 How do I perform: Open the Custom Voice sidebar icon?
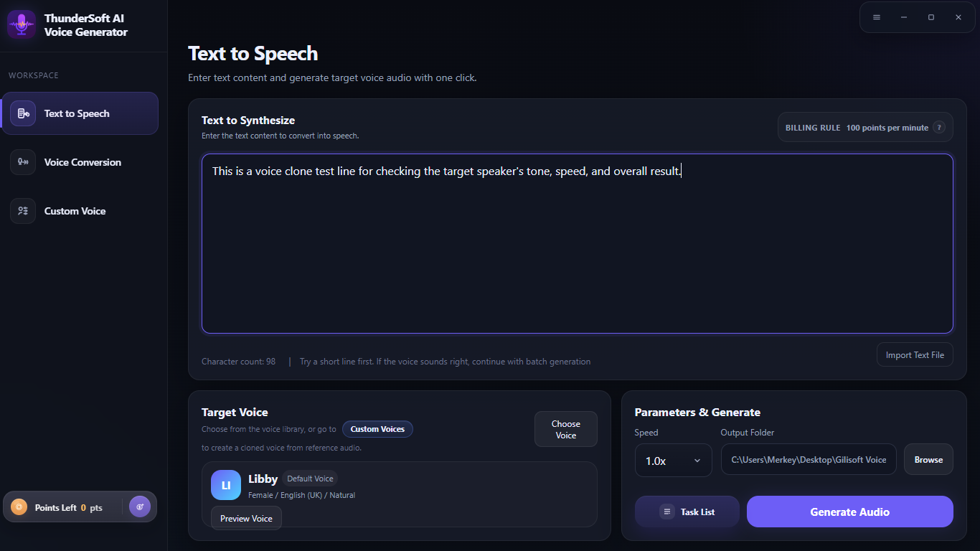(23, 211)
